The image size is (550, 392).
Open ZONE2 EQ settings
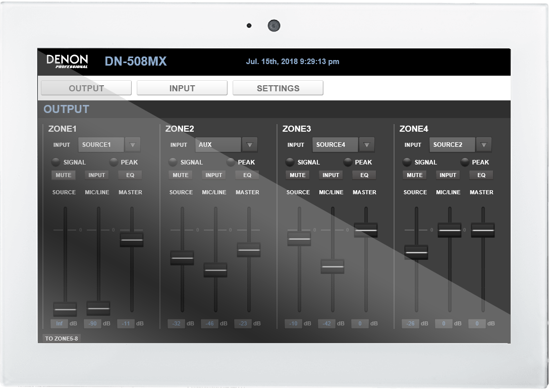(247, 175)
